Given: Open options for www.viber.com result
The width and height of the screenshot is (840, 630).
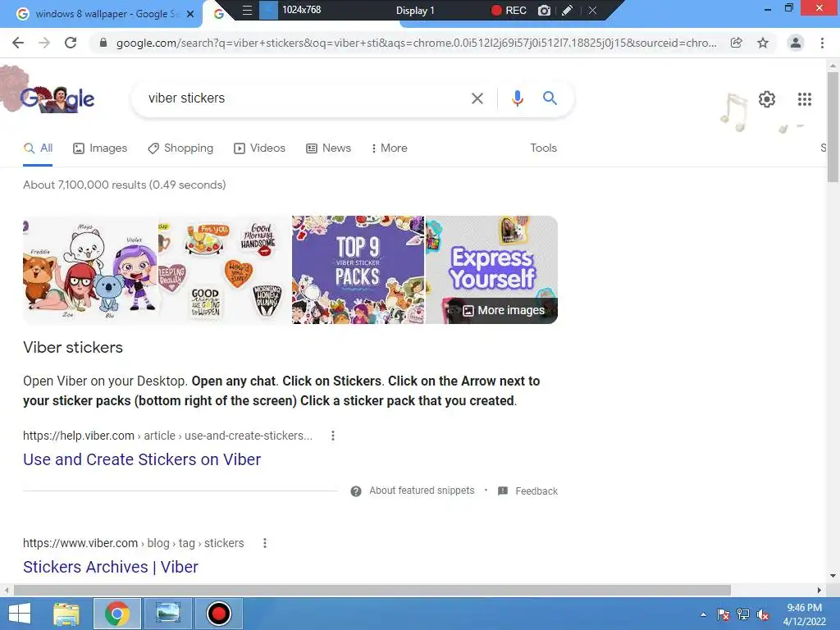Looking at the screenshot, I should 265,543.
